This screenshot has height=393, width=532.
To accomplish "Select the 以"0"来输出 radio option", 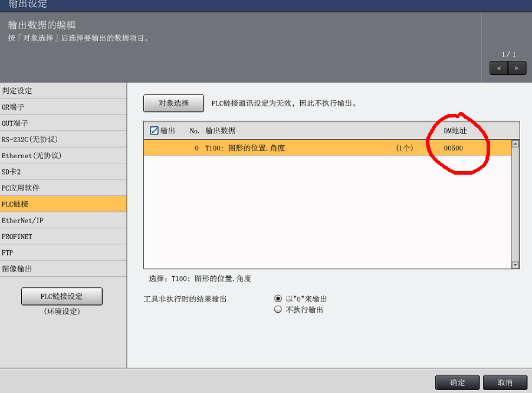I will (x=278, y=299).
